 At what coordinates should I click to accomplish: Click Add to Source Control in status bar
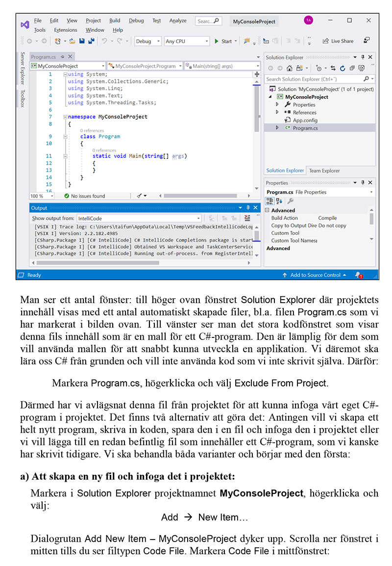(x=315, y=275)
